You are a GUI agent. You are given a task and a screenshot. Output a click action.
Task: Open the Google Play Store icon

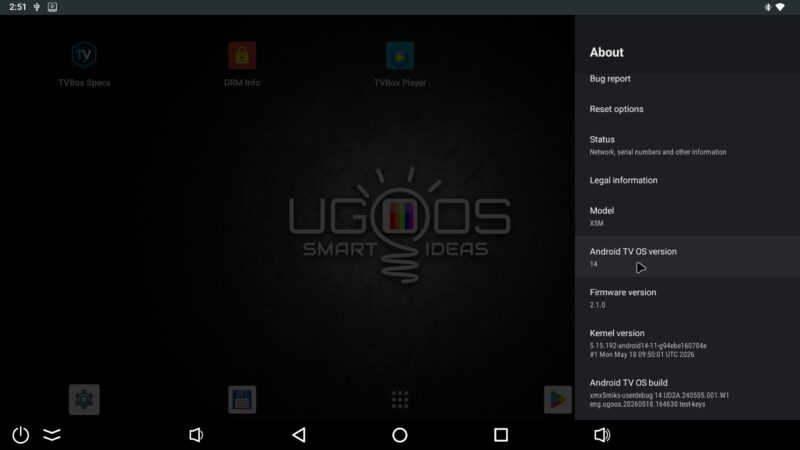558,399
